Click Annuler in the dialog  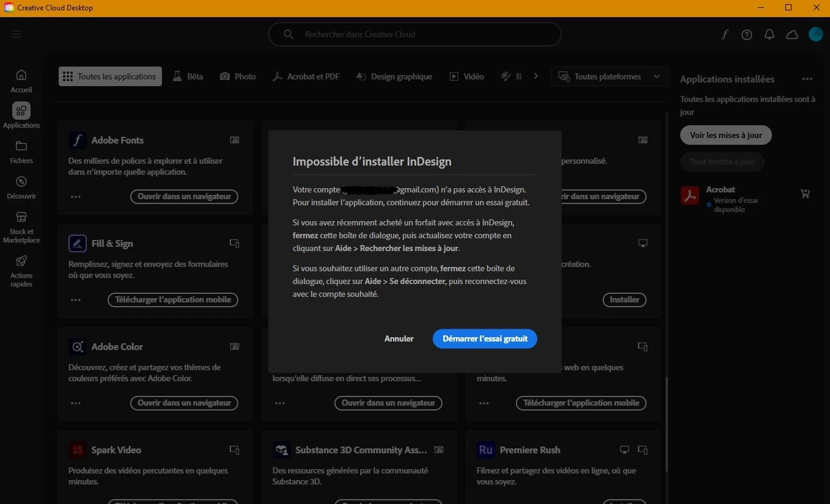pyautogui.click(x=399, y=338)
